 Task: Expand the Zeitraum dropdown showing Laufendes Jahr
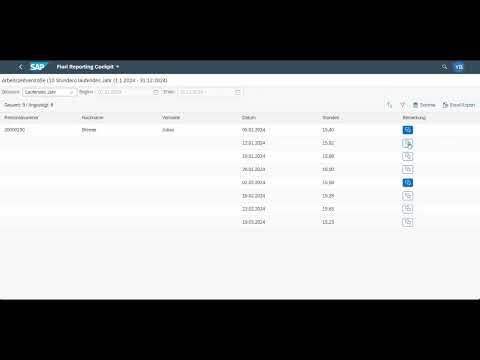49,92
